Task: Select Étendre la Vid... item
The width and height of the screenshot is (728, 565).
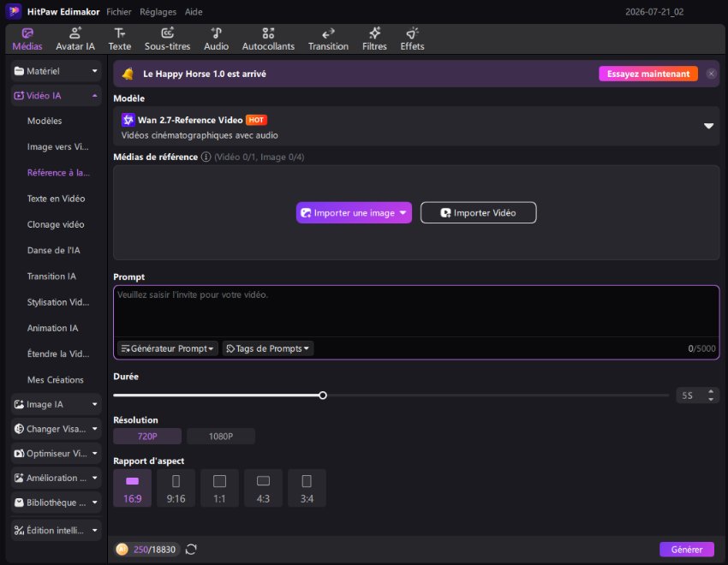Action: [58, 354]
